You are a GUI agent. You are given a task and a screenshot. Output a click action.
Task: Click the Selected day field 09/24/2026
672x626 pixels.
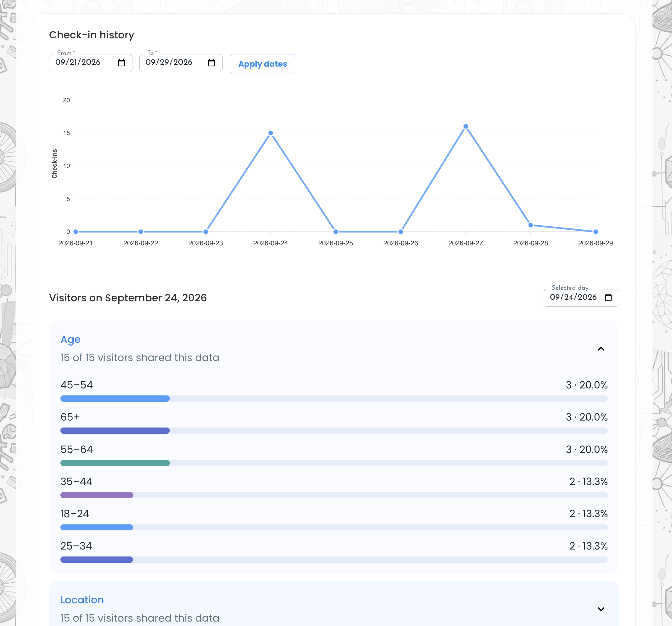pyautogui.click(x=581, y=298)
